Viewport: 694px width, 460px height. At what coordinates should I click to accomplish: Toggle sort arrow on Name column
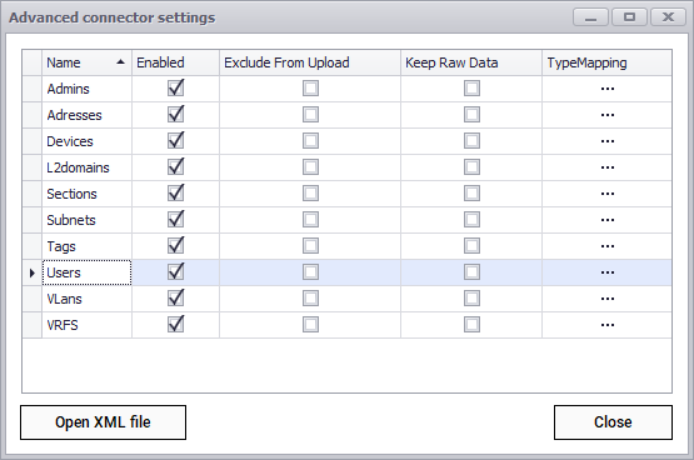[x=121, y=62]
